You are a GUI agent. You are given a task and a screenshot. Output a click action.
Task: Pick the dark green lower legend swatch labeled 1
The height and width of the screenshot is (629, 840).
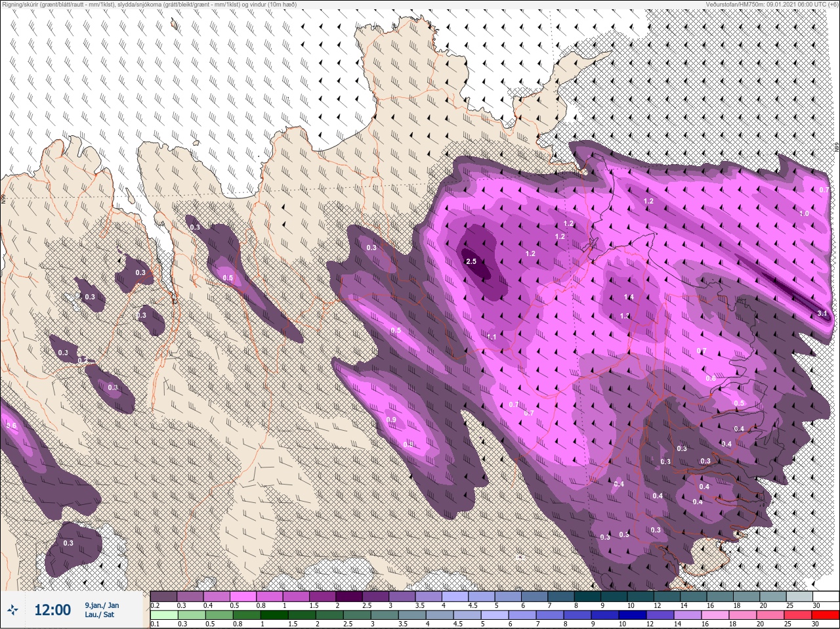[x=274, y=615]
